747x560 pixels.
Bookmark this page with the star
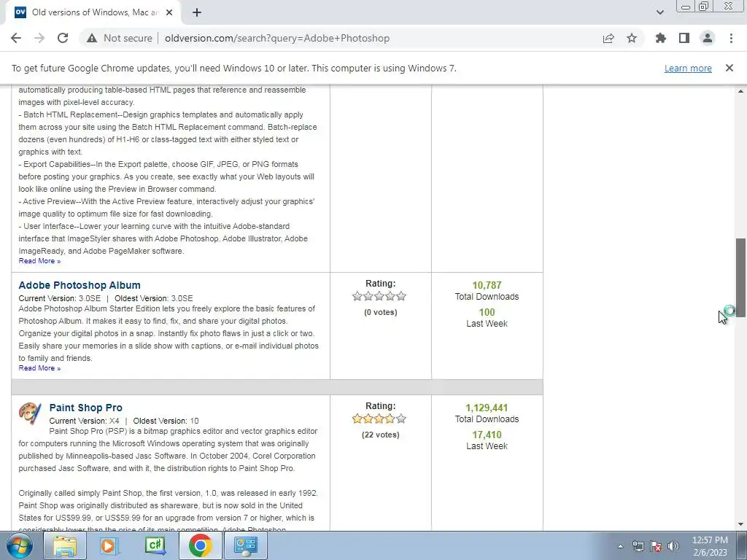pyautogui.click(x=632, y=38)
